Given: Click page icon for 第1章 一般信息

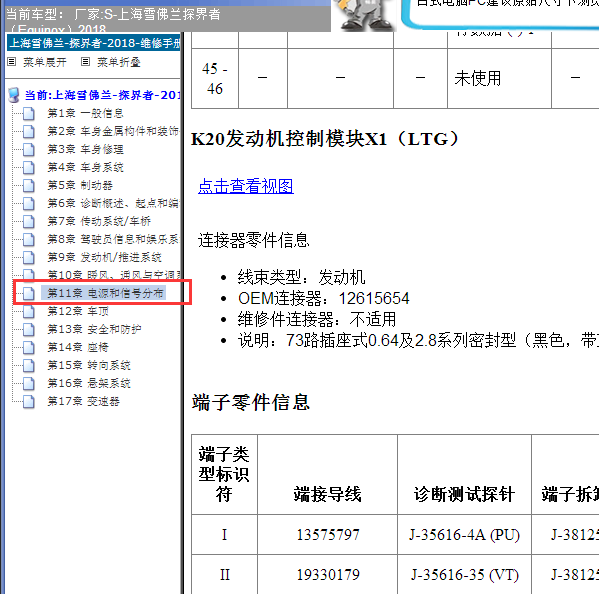Looking at the screenshot, I should pos(29,113).
